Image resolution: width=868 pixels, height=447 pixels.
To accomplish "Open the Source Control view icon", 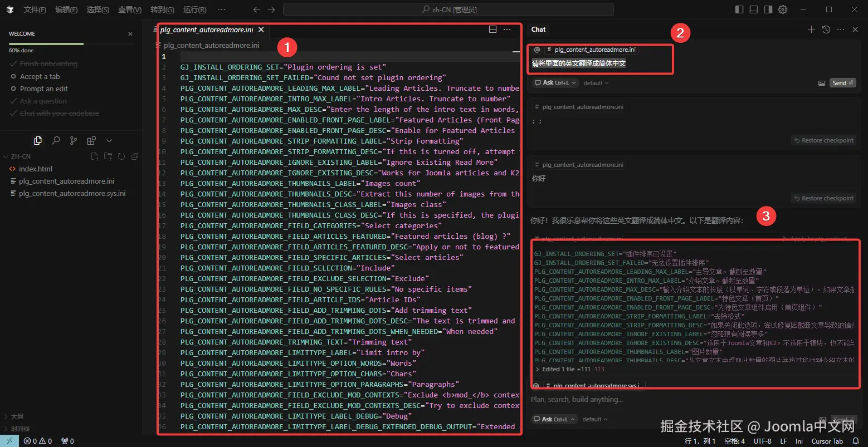I will tap(74, 141).
